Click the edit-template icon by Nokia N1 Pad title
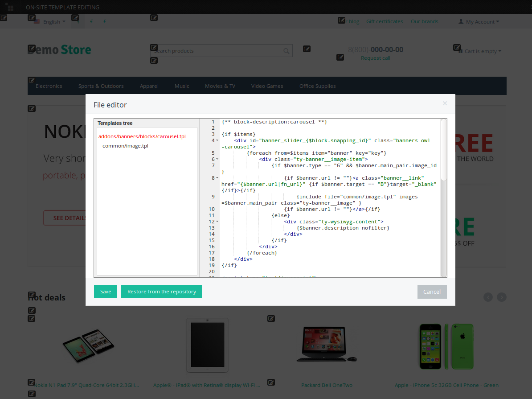Screen dimensions: 532x399 click(31, 383)
